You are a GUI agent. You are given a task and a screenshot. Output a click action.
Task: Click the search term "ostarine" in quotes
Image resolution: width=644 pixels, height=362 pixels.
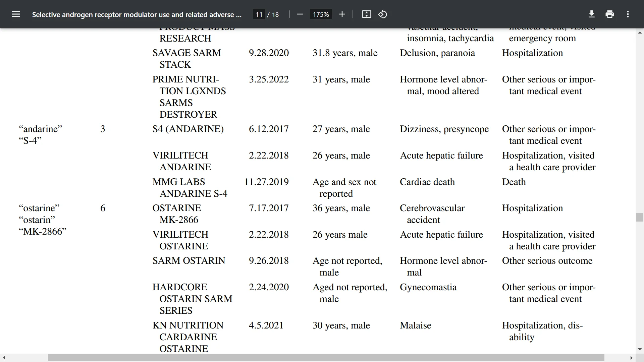click(x=39, y=208)
